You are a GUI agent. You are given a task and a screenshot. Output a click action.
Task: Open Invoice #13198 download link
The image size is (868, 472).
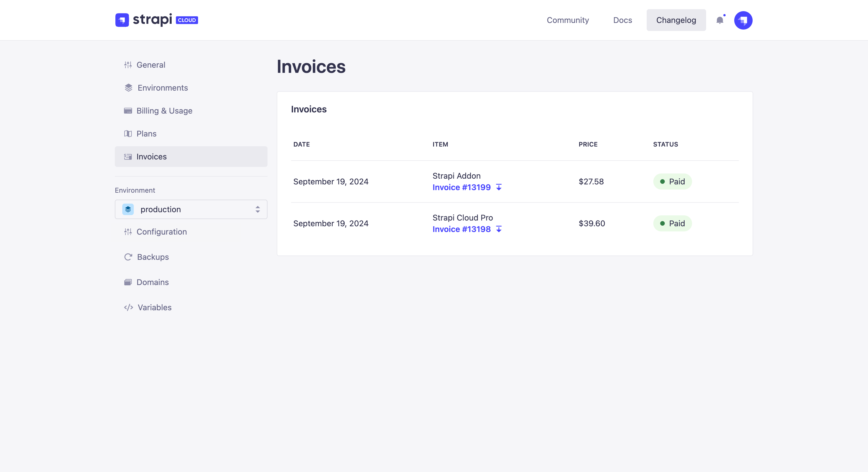click(x=499, y=229)
